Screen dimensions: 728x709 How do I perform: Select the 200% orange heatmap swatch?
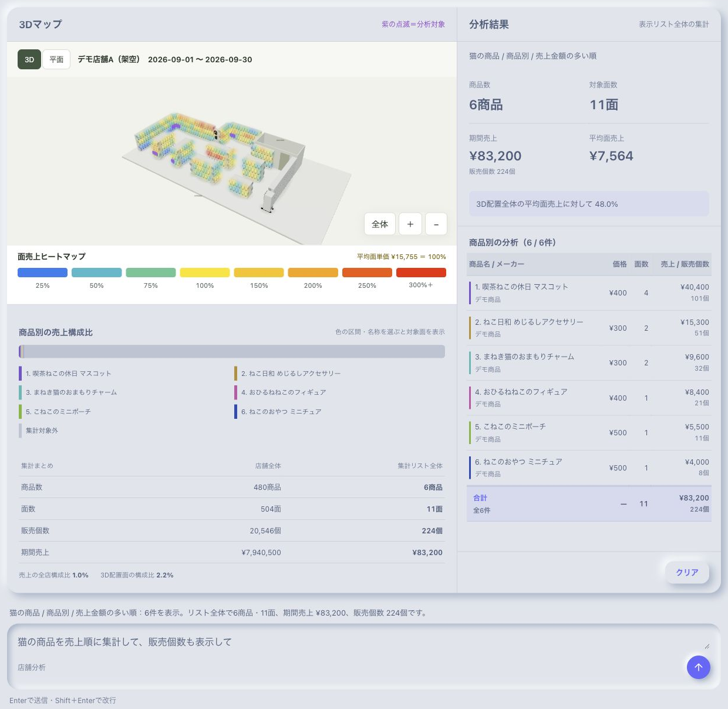pos(313,273)
